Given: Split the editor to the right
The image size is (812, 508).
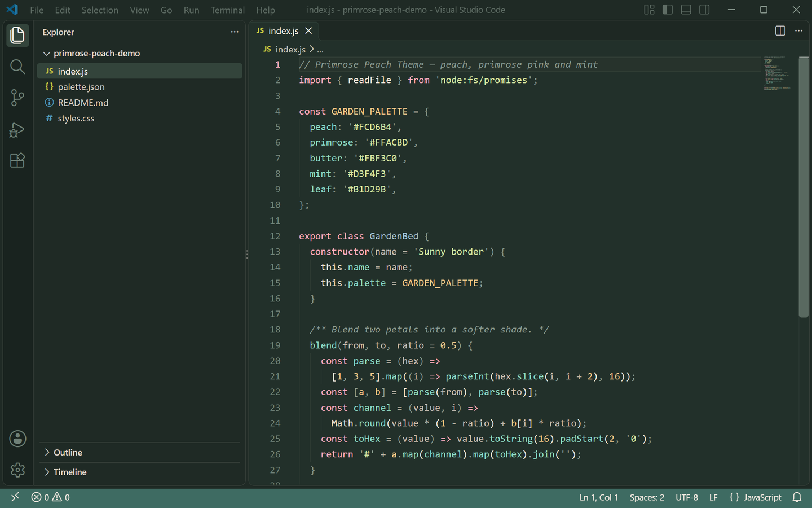Looking at the screenshot, I should coord(780,31).
